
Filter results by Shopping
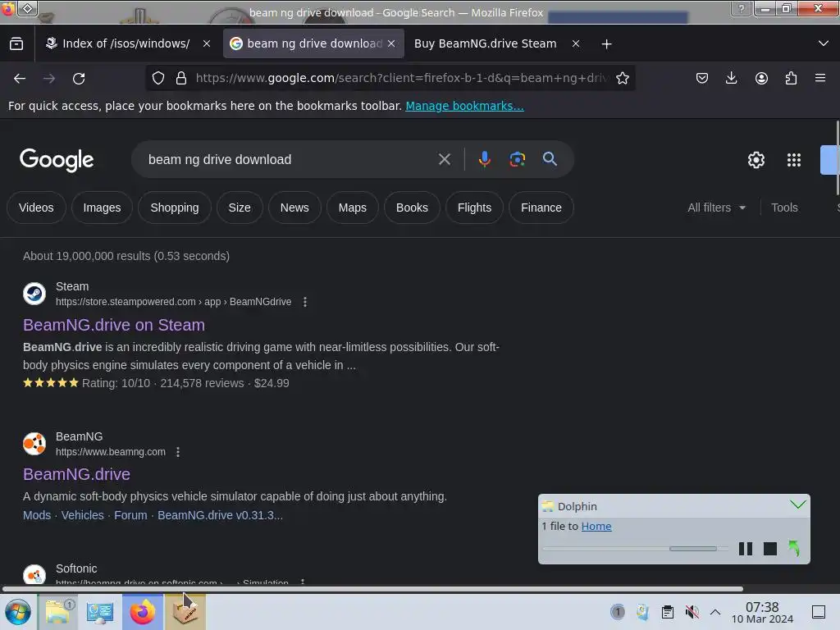pos(175,208)
